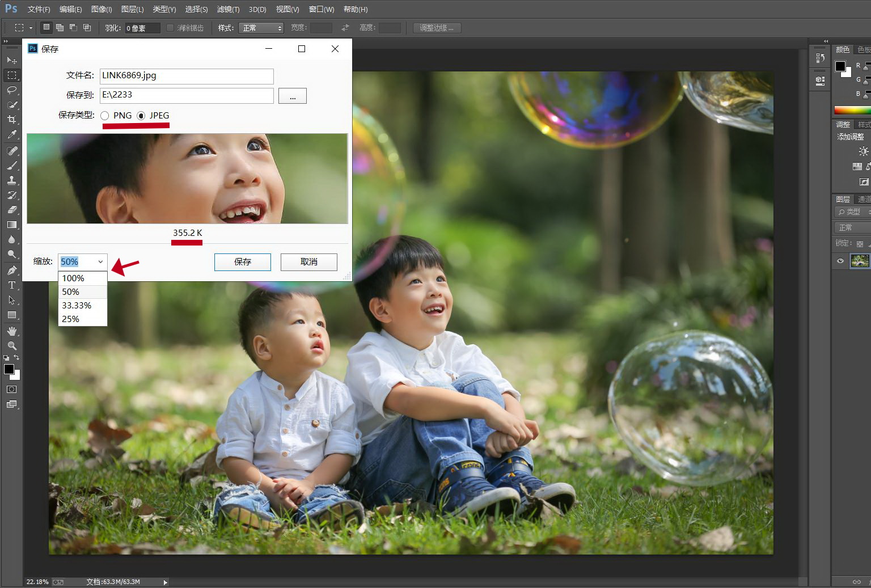Click the 羽化 feather input field
871x588 pixels.
(142, 28)
